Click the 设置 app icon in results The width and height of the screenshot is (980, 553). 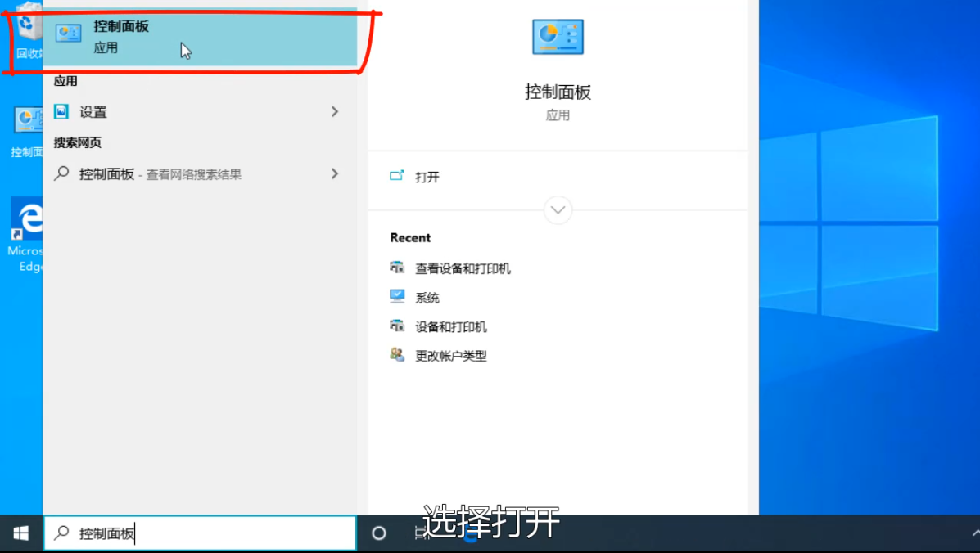[61, 112]
